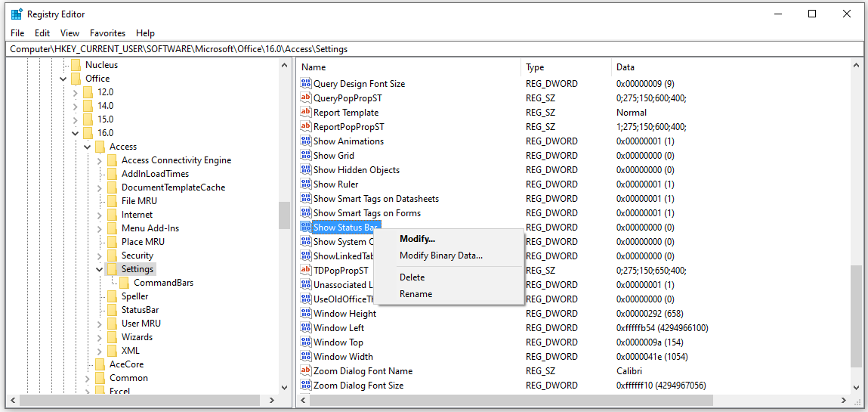The height and width of the screenshot is (412, 868).
Task: Collapse the Office tree node
Action: [63, 79]
